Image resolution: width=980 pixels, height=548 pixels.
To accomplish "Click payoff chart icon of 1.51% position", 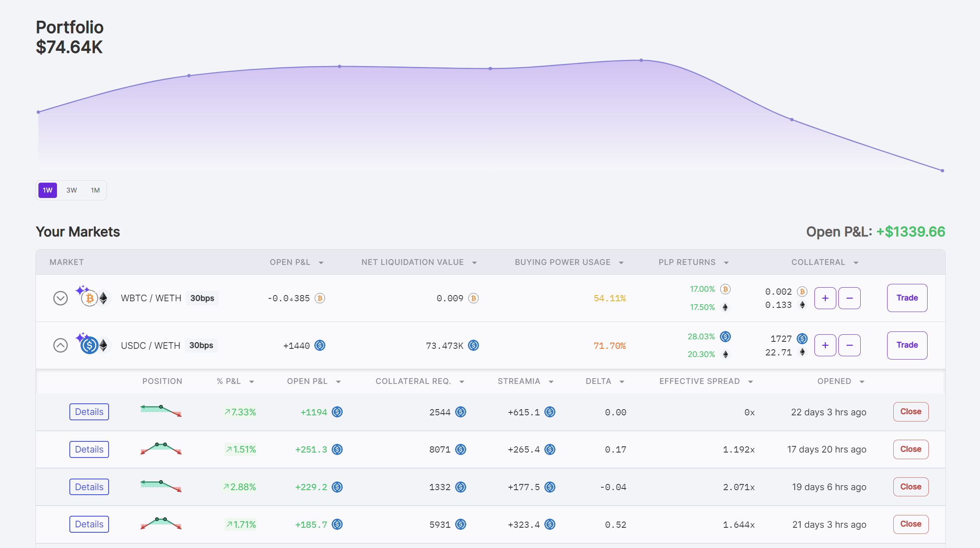I will point(161,448).
